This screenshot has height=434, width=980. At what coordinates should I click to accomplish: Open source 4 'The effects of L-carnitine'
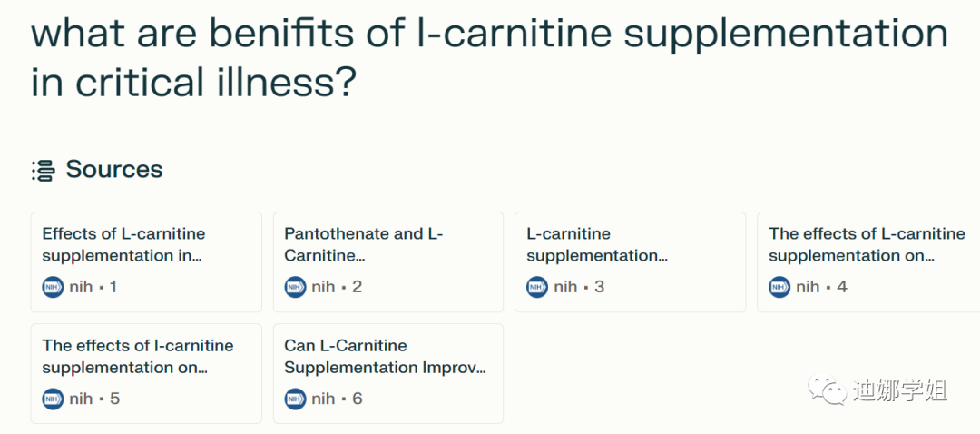pos(867,245)
